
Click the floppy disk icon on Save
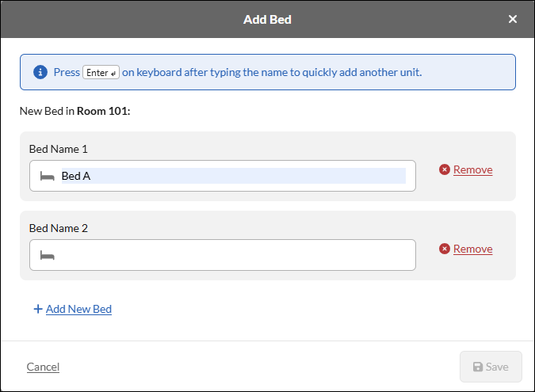point(478,367)
